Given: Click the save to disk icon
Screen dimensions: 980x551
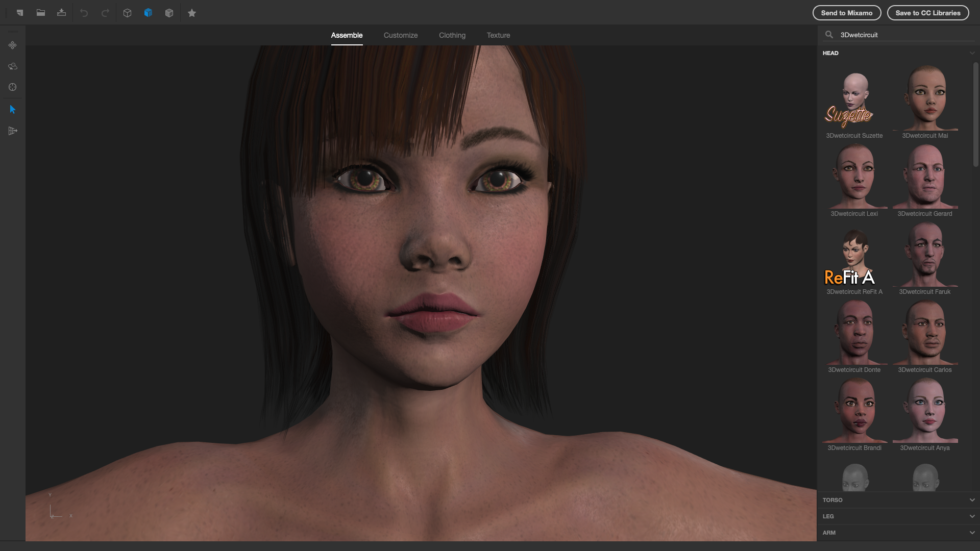Looking at the screenshot, I should coord(62,13).
